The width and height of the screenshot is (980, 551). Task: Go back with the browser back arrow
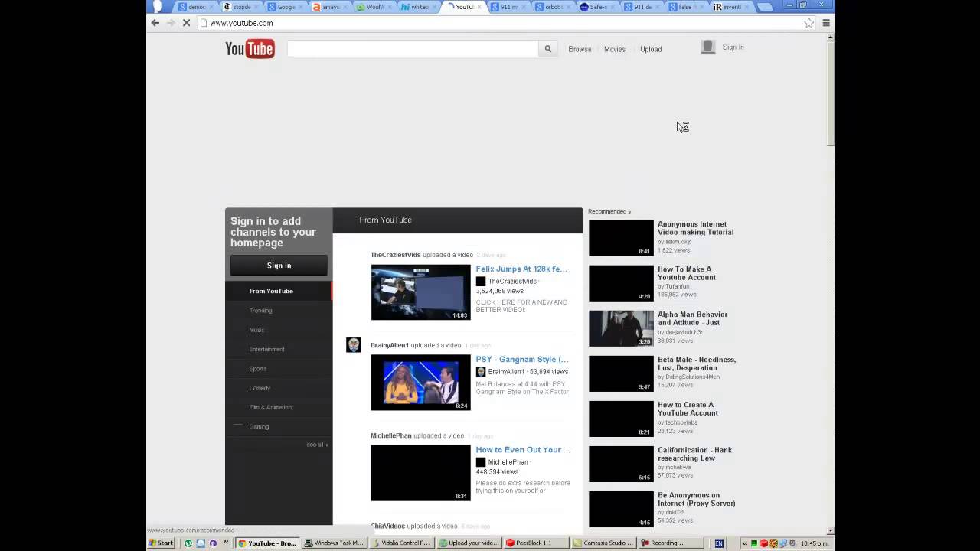click(x=155, y=23)
